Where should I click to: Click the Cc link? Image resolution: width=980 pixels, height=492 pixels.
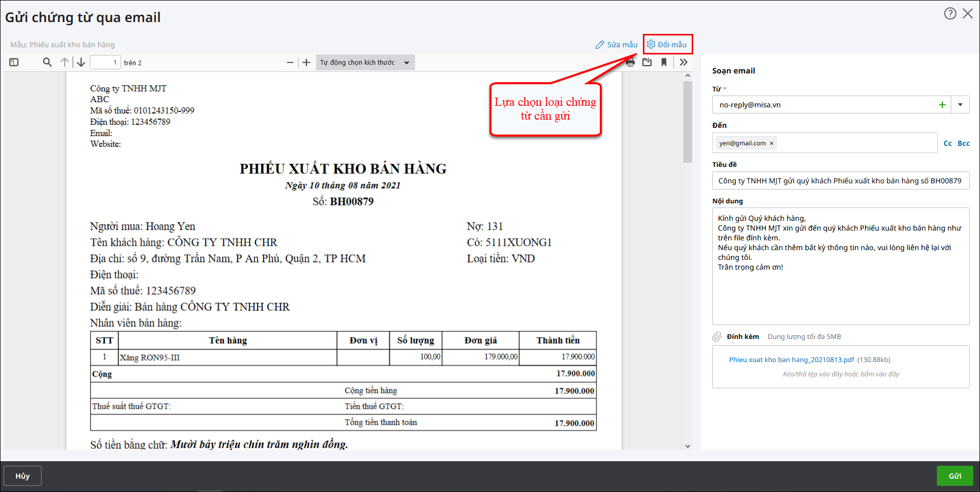pos(948,143)
